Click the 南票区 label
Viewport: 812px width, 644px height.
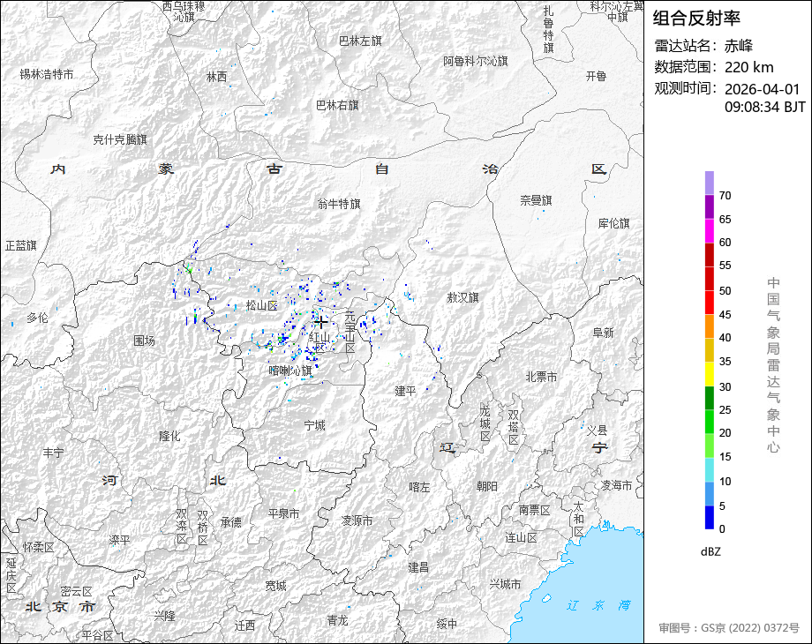[x=535, y=511]
